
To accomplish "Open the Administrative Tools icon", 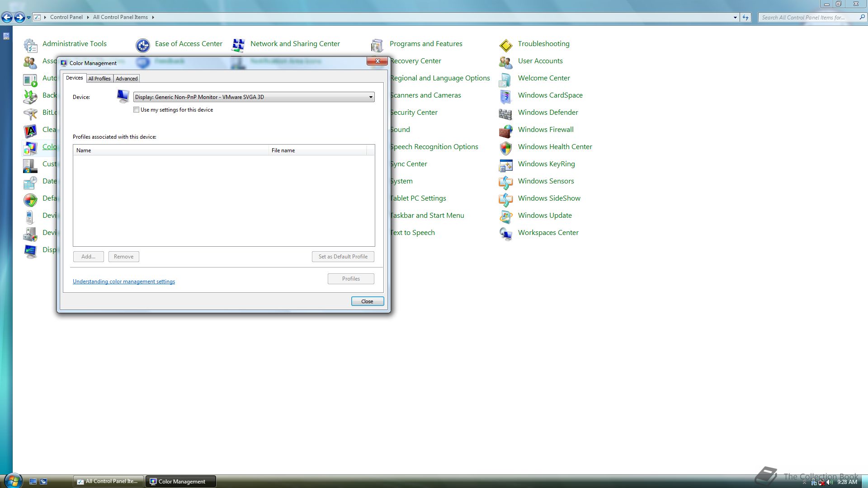I will pos(30,45).
